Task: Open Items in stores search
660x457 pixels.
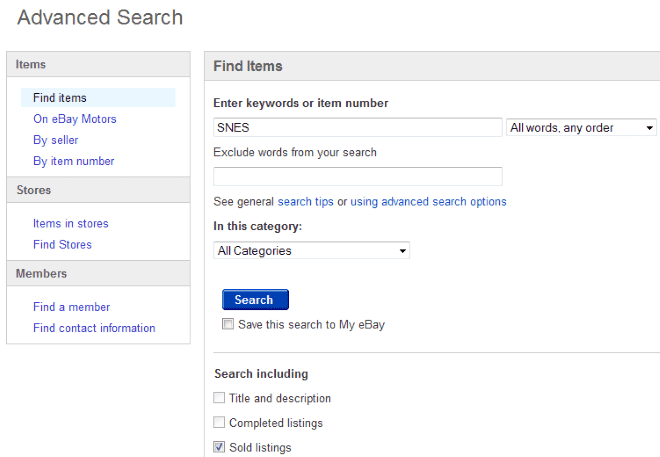Action: pyautogui.click(x=71, y=223)
